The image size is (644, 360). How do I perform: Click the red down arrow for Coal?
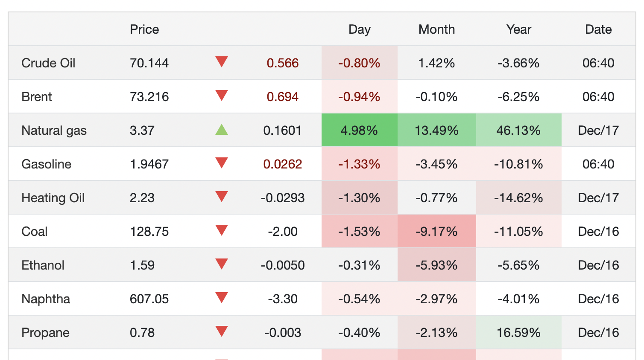click(x=222, y=230)
